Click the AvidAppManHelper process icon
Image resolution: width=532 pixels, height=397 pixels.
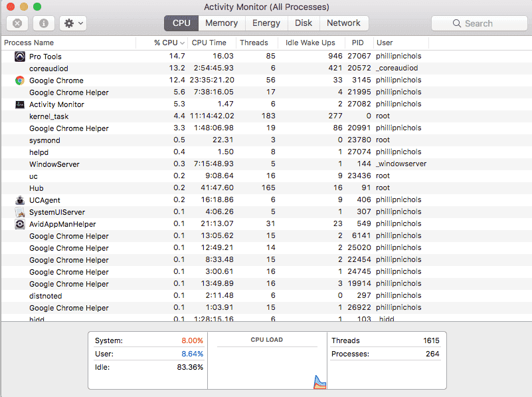(20, 224)
